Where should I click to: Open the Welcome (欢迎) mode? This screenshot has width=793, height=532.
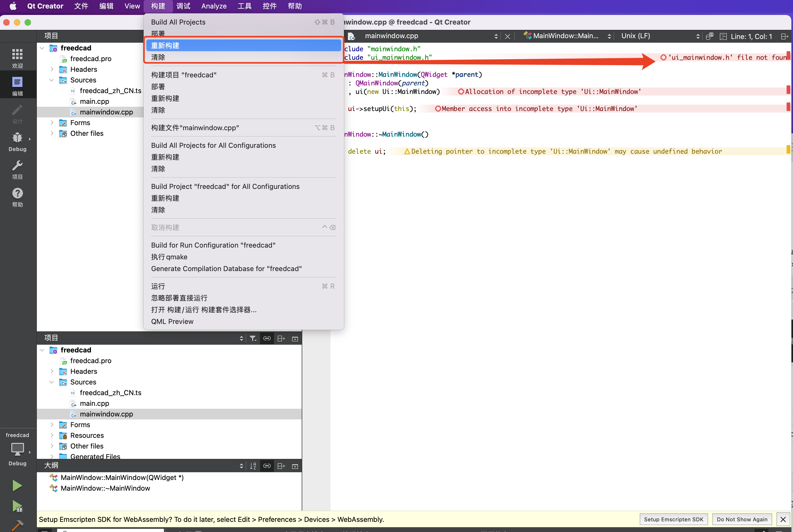(17, 58)
